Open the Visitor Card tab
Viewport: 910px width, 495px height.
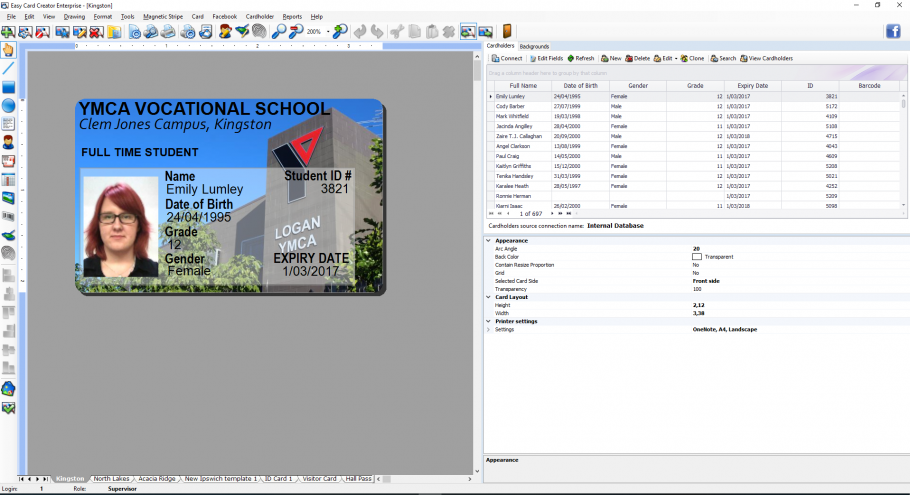pyautogui.click(x=319, y=479)
